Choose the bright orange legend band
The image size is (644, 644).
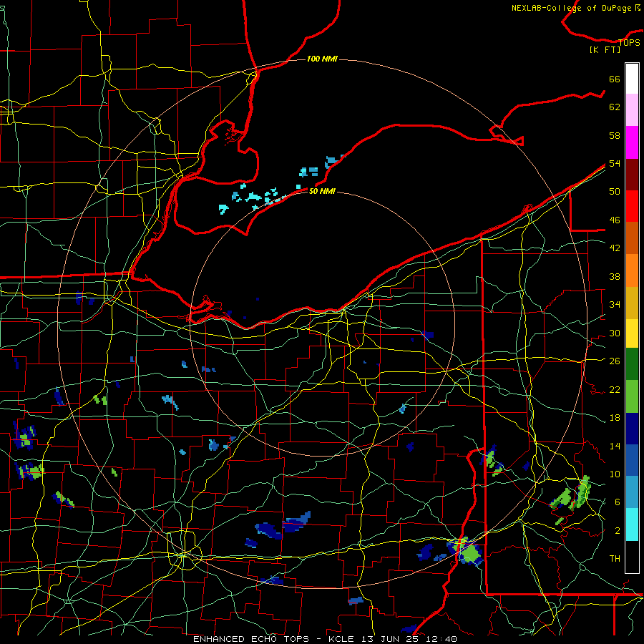(x=632, y=270)
